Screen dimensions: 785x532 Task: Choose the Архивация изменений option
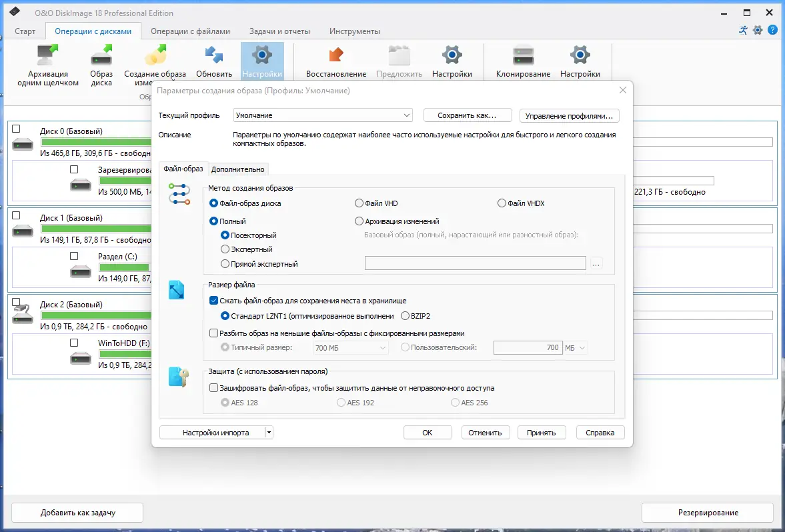359,221
